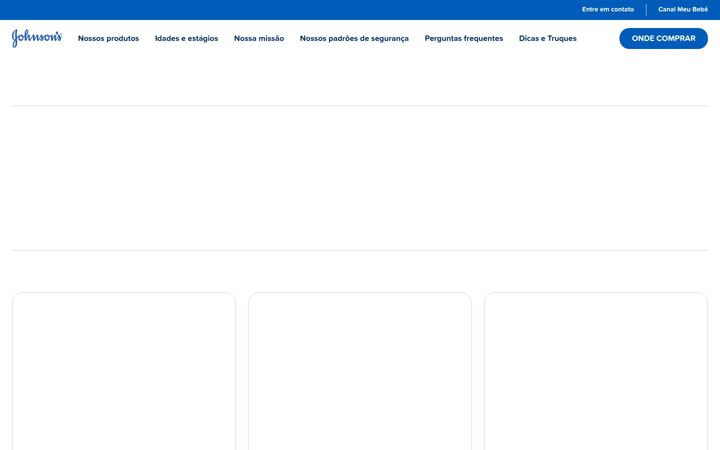Go to Nossa missão page
This screenshot has width=720, height=450.
[259, 39]
